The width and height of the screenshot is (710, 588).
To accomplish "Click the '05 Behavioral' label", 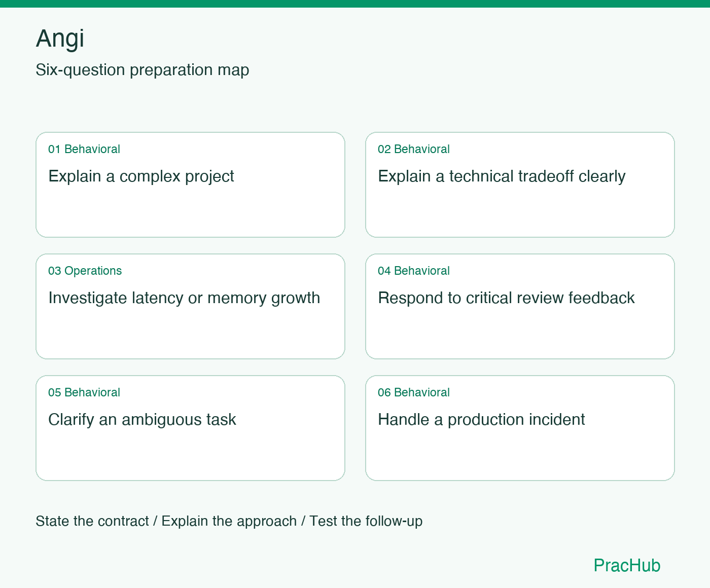I will tap(84, 392).
